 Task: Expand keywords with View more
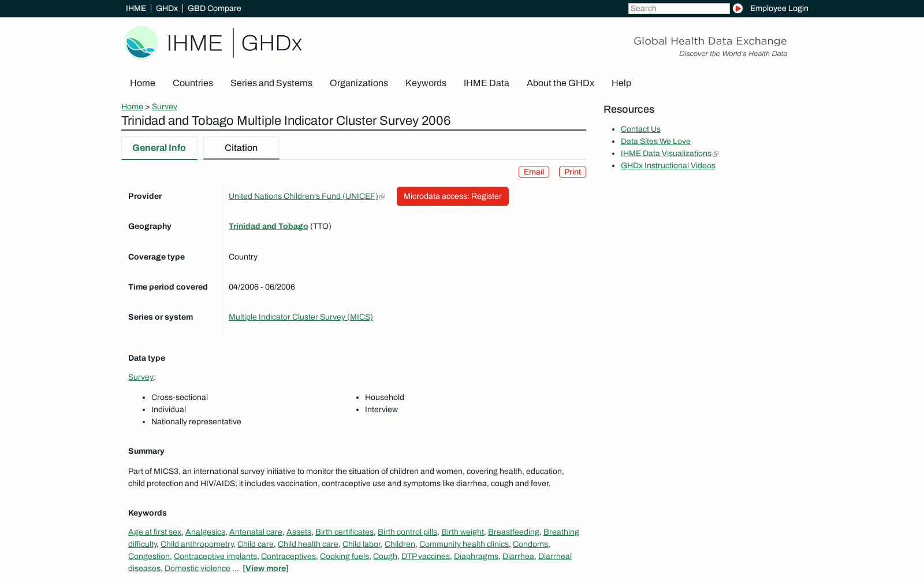click(x=266, y=568)
